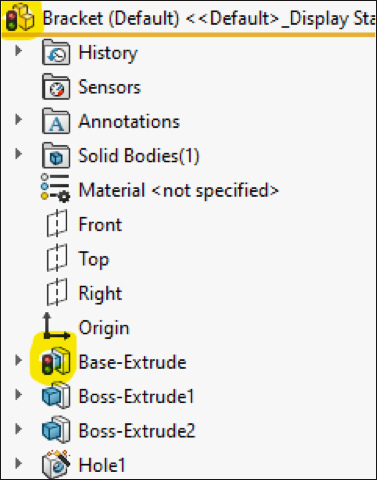Image resolution: width=377 pixels, height=480 pixels.
Task: Select the Base-Extrude traffic light feature icon
Action: (x=56, y=361)
